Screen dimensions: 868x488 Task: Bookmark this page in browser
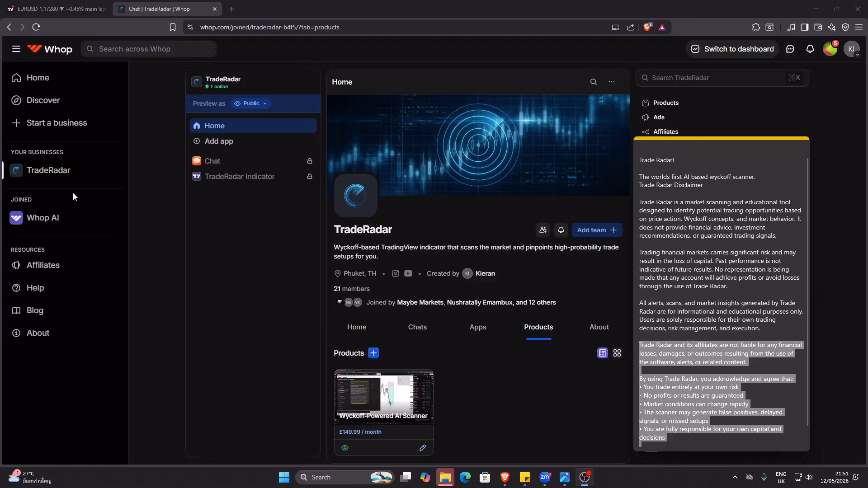172,27
